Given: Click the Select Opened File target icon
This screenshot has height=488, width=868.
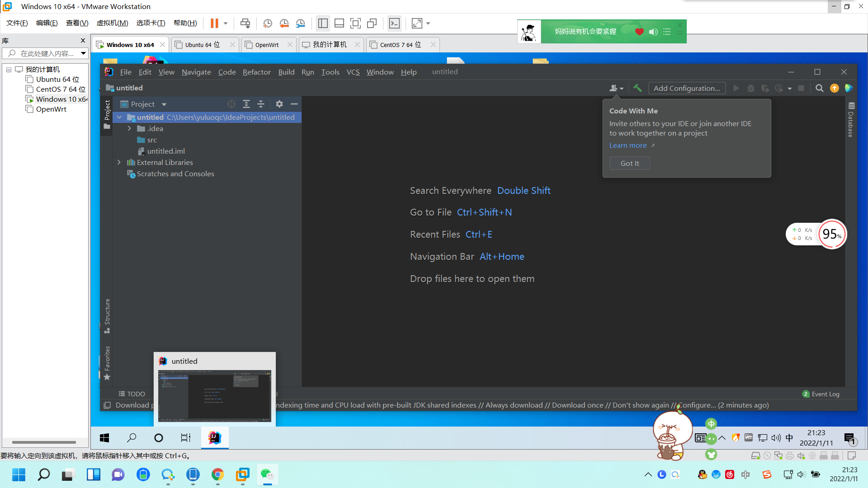Looking at the screenshot, I should 231,104.
